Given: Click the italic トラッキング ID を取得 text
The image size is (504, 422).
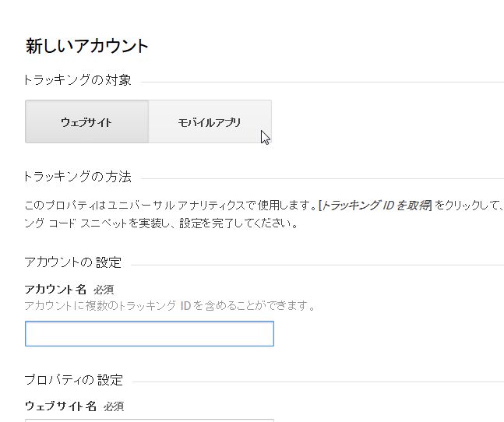Looking at the screenshot, I should click(376, 205).
